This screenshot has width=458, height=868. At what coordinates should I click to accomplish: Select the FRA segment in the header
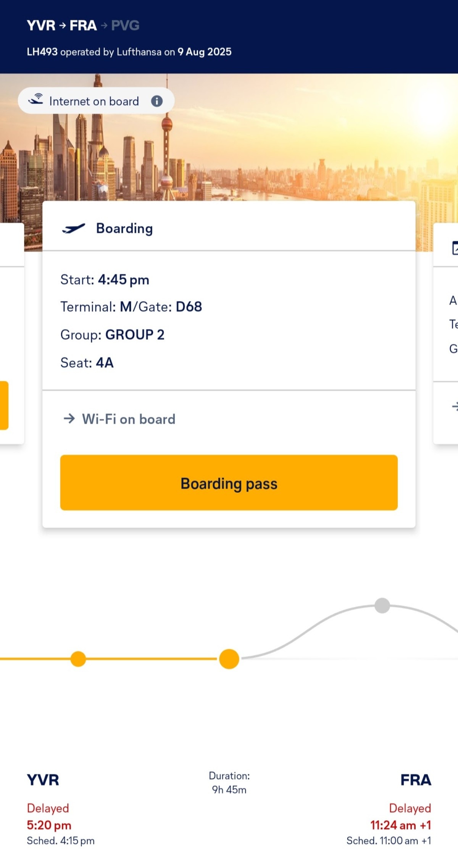83,26
